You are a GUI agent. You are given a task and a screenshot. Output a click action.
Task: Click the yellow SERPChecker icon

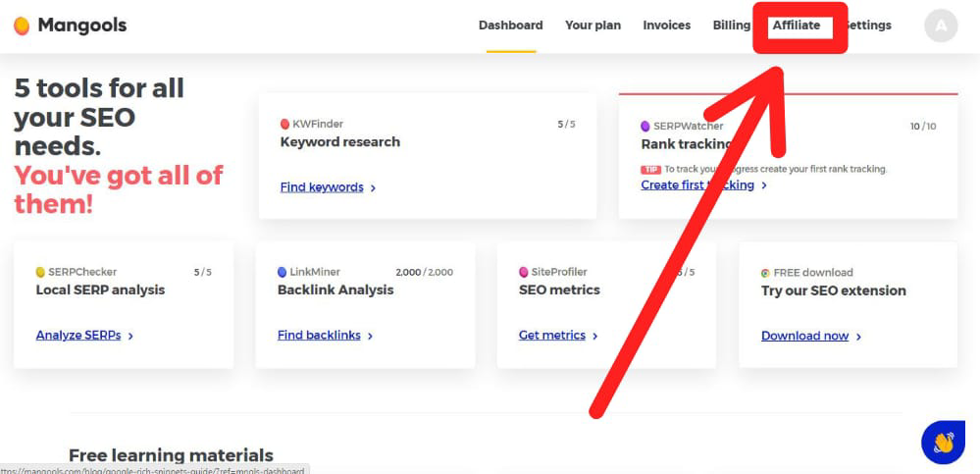coord(40,272)
